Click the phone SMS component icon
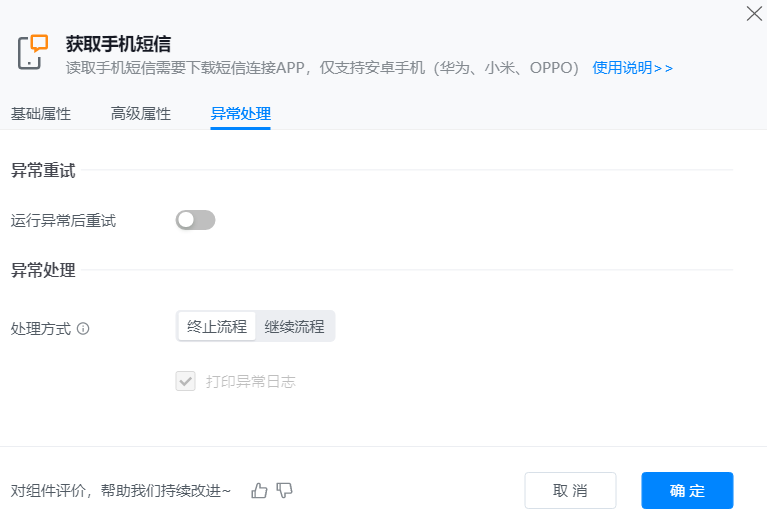Viewport: 767px width, 523px height. [x=33, y=52]
